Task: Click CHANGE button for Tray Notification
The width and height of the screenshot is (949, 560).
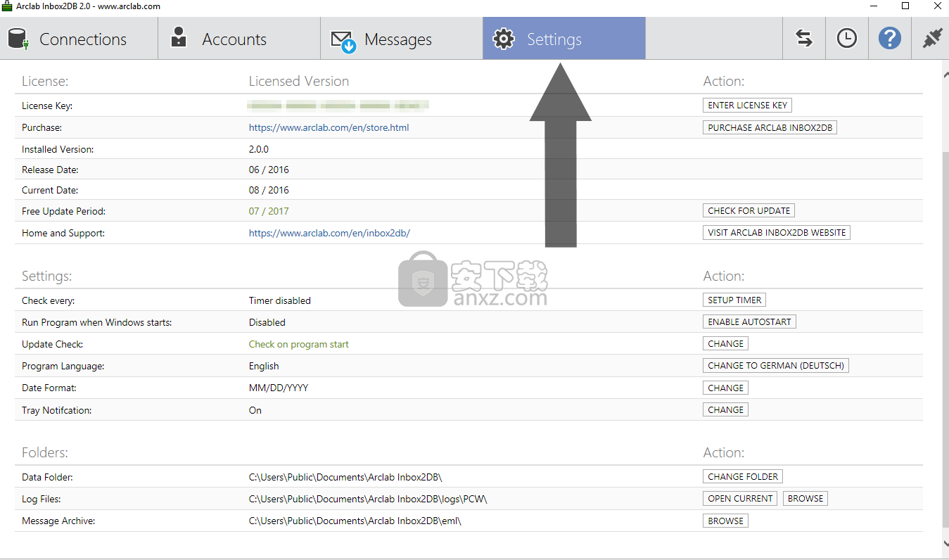Action: [725, 409]
